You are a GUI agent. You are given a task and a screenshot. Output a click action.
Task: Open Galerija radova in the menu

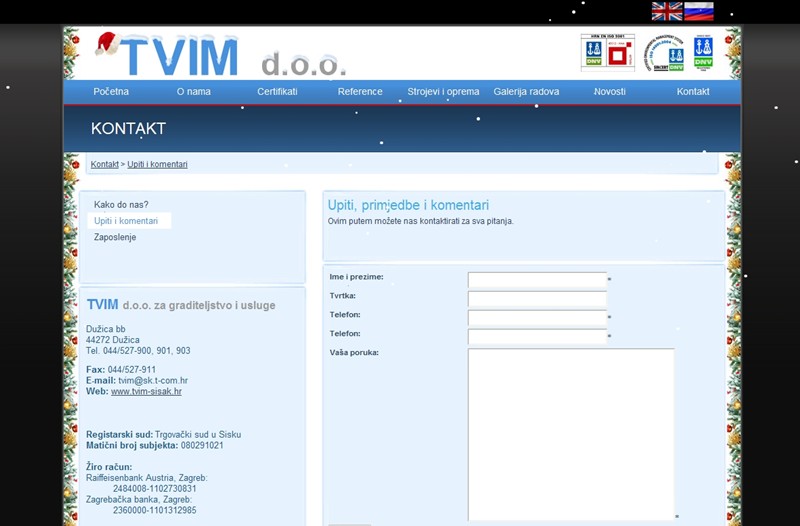tap(526, 92)
